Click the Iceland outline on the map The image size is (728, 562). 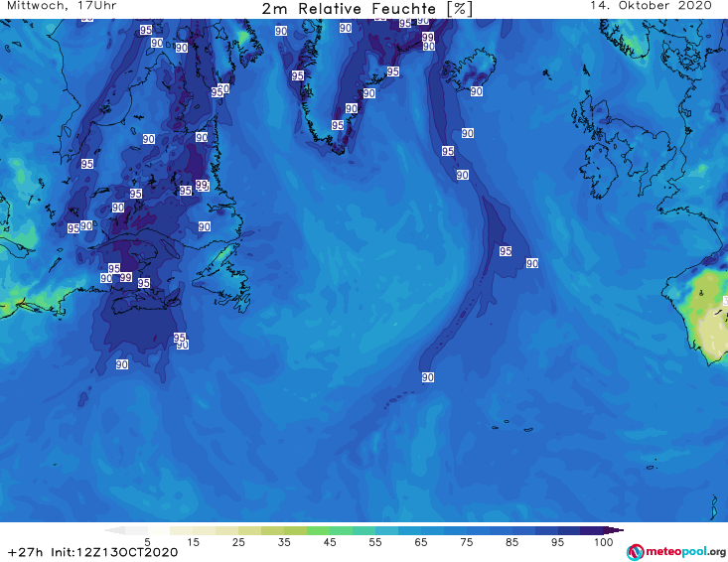coord(469,70)
